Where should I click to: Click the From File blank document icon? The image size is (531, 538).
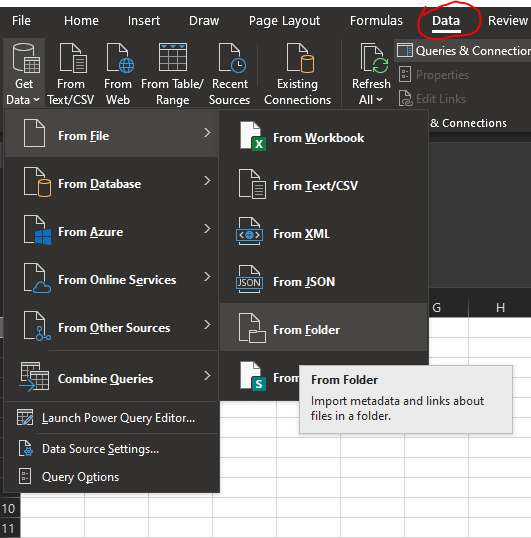coord(34,133)
